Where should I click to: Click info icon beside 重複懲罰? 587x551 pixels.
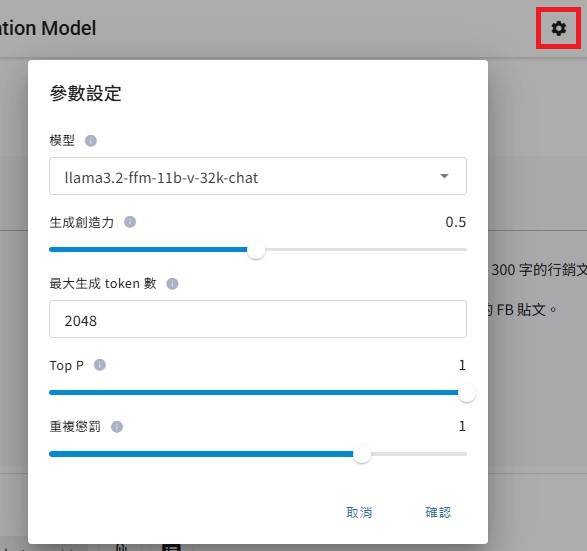click(117, 427)
